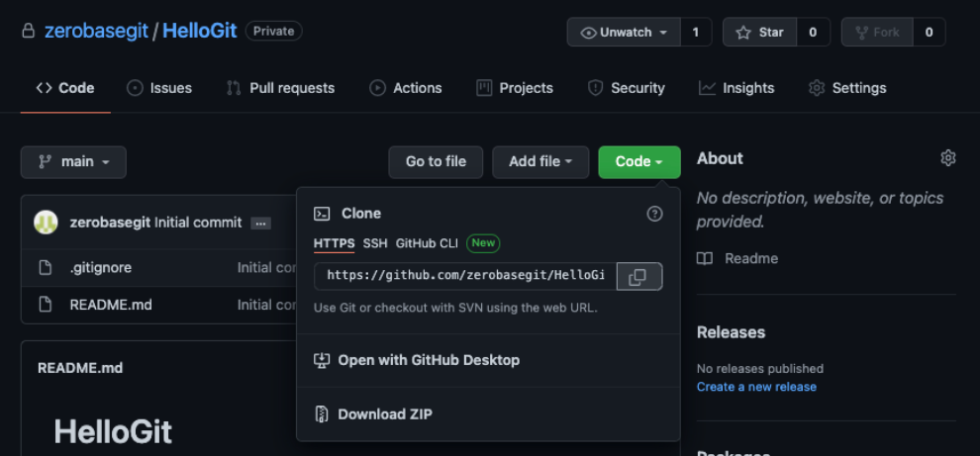Open the Projects tab
The height and width of the screenshot is (456, 980).
[x=515, y=88]
